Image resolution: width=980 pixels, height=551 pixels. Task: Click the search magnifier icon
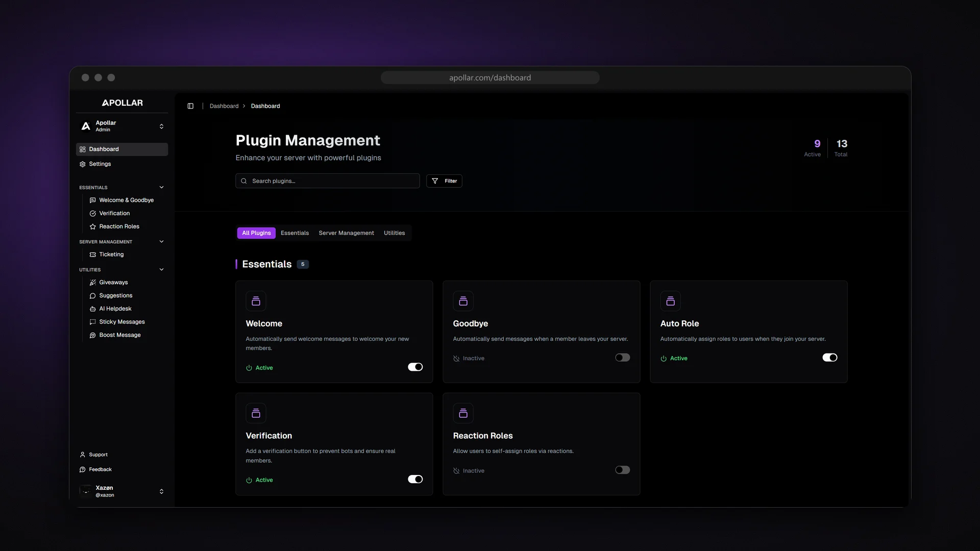[244, 181]
